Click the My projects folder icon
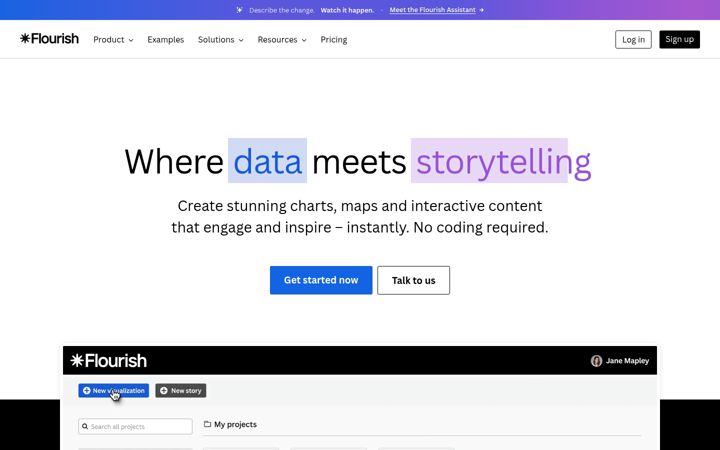The image size is (720, 450). pyautogui.click(x=208, y=424)
